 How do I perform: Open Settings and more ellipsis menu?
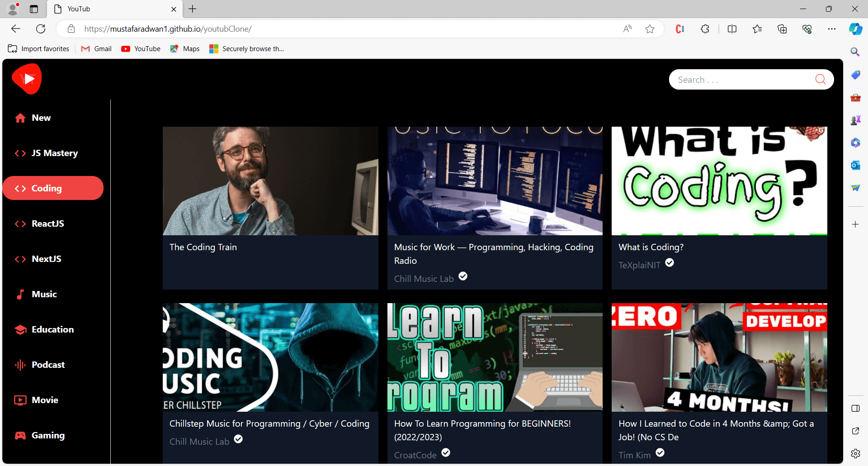[x=832, y=29]
